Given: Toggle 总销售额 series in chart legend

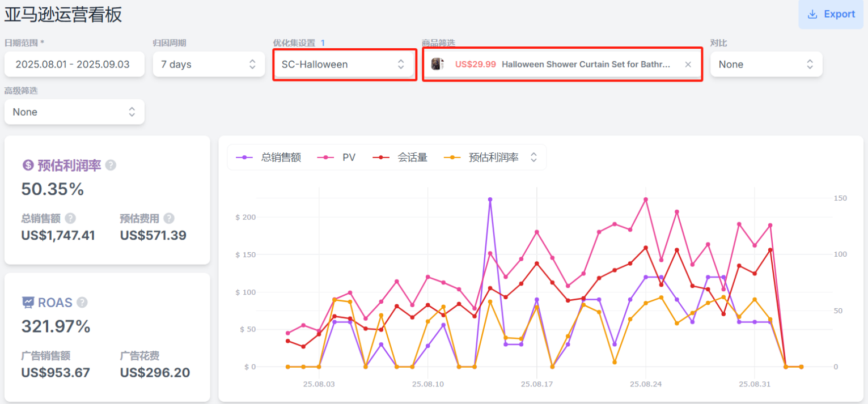Looking at the screenshot, I should (x=269, y=158).
